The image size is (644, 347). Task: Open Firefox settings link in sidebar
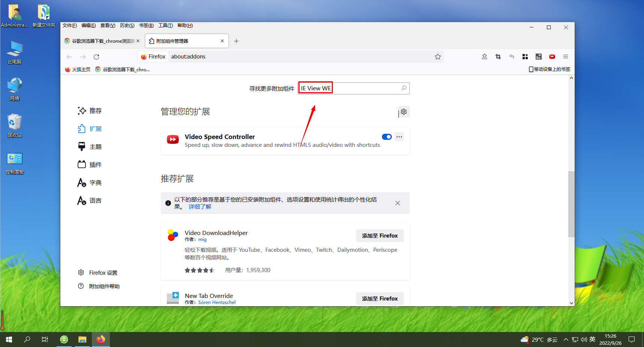point(98,273)
